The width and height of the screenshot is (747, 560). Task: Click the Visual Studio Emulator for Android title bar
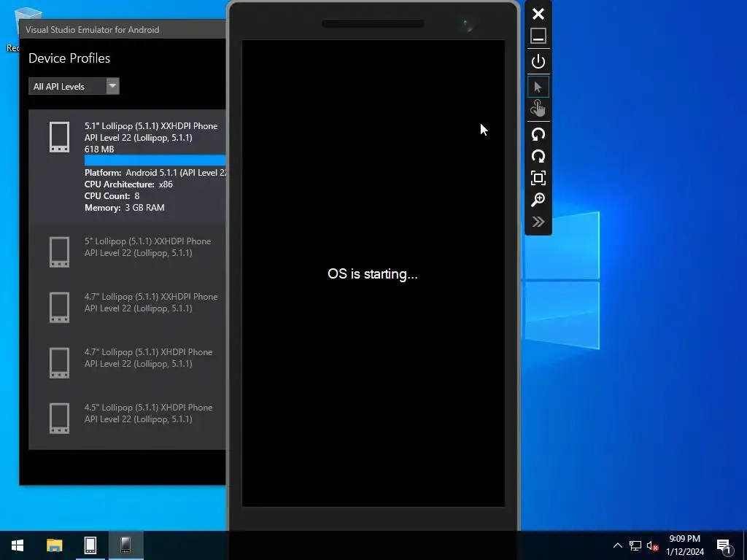123,29
